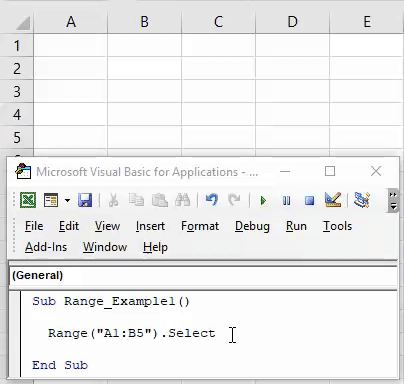This screenshot has height=384, width=404.
Task: Minimize the Visual Basic window
Action: tap(285, 171)
